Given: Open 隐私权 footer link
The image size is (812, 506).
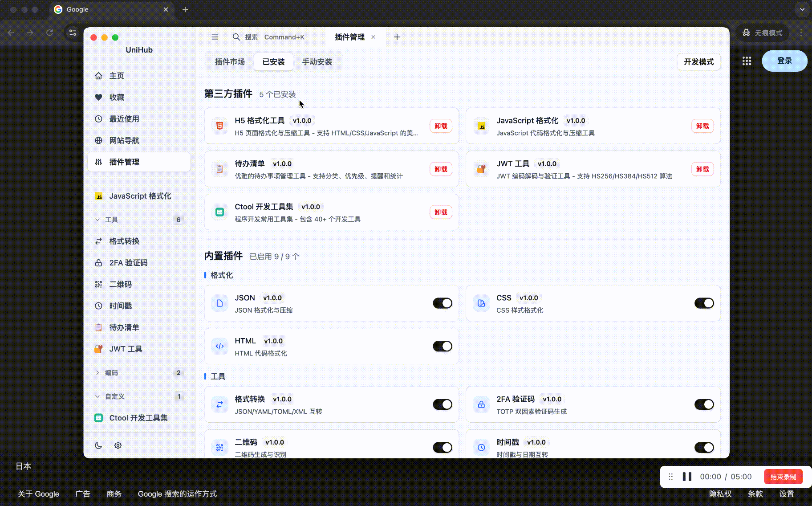Looking at the screenshot, I should [x=720, y=494].
